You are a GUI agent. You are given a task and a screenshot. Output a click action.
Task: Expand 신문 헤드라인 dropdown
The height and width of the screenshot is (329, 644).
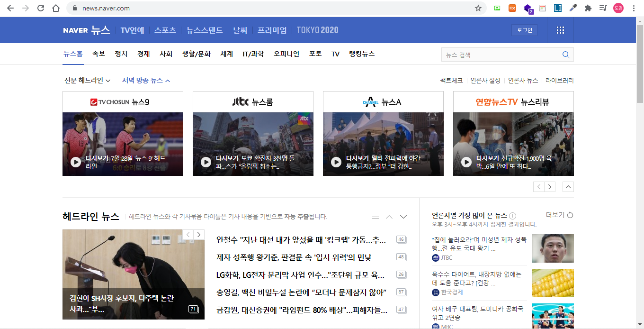[x=87, y=81]
